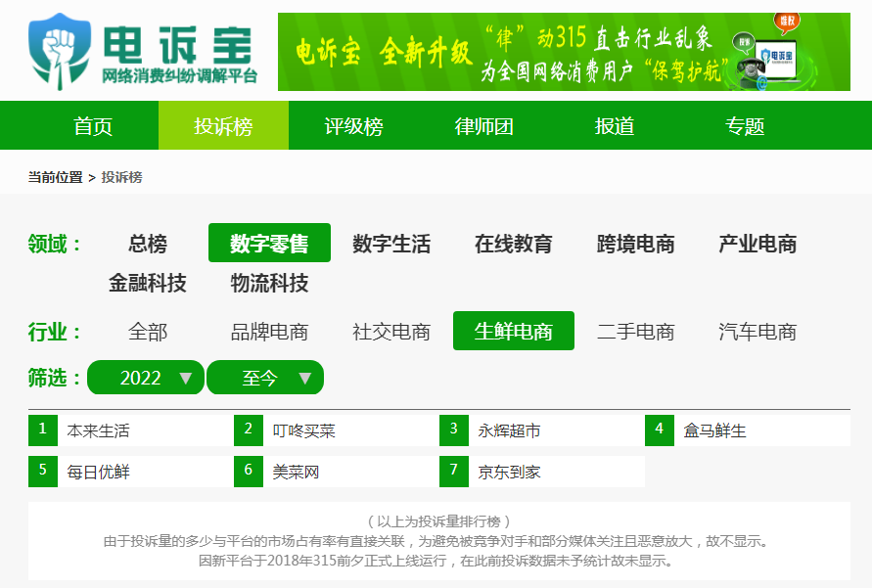Select the 产业电商 field filter
The image size is (872, 588).
[757, 244]
